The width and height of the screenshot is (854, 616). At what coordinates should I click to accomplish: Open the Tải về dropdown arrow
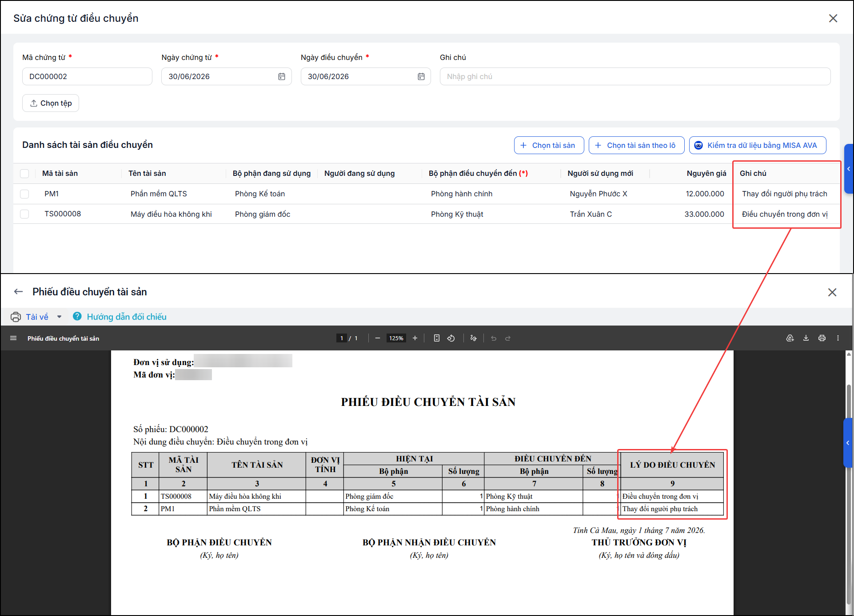coord(59,317)
